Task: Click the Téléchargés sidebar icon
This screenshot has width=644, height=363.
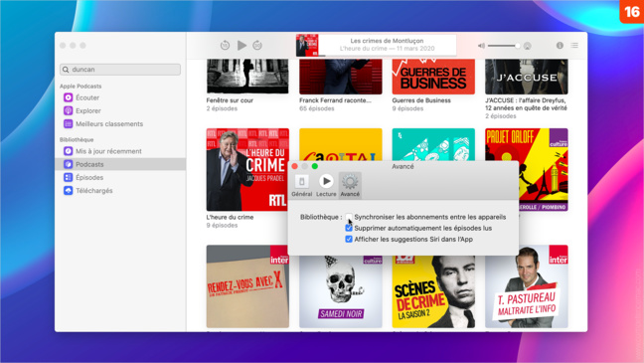Action: pos(69,190)
